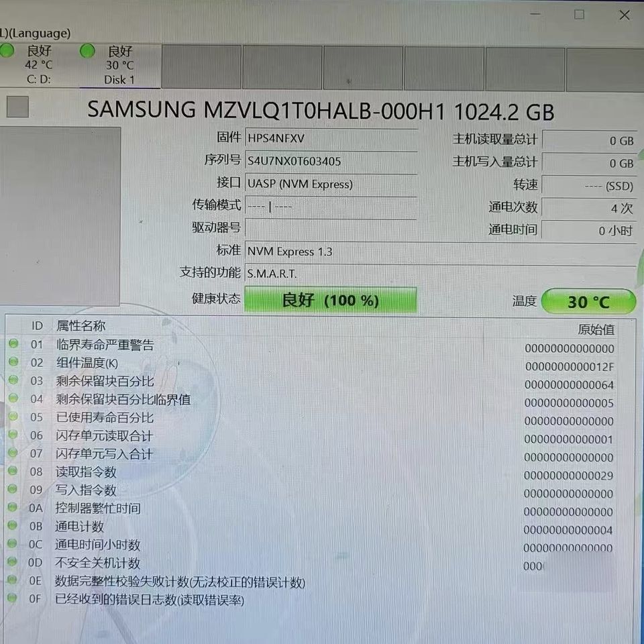Click status dot of row 0C 通电时间小时数
Image resolution: width=644 pixels, height=644 pixels.
(x=12, y=543)
